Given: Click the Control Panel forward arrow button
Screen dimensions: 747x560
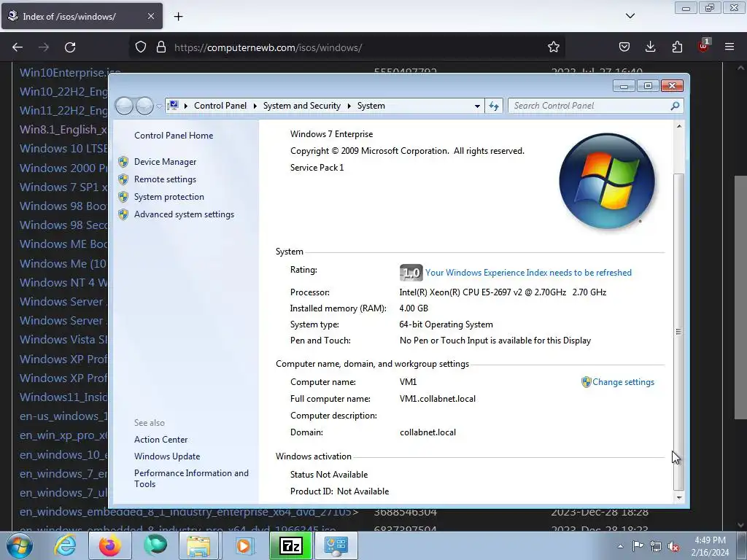Looking at the screenshot, I should coord(144,106).
